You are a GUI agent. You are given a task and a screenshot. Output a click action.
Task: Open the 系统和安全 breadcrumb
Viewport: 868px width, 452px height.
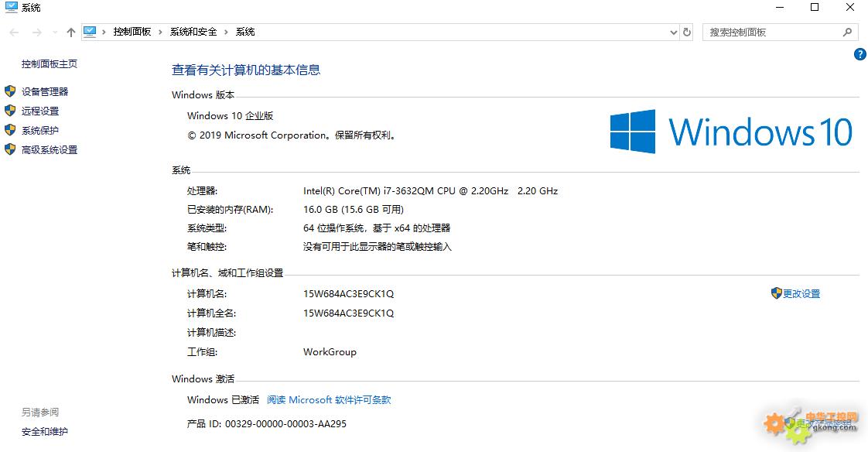pos(193,32)
